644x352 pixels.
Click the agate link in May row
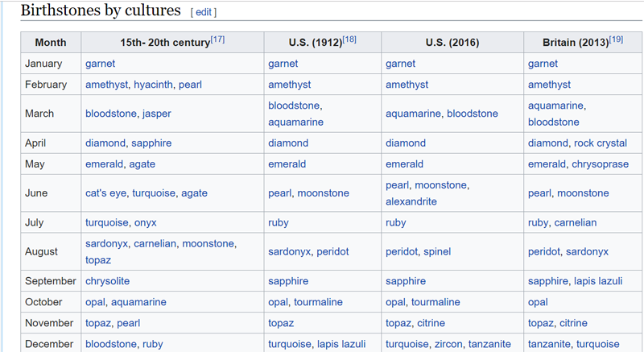pyautogui.click(x=142, y=164)
